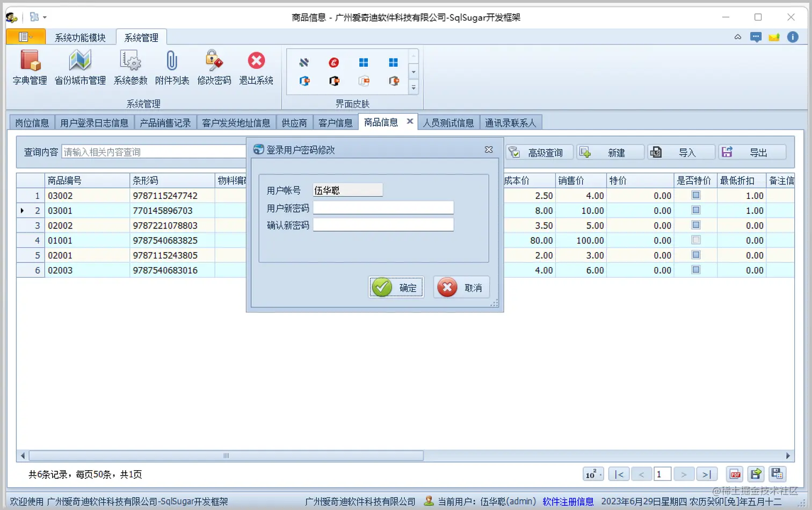This screenshot has width=812, height=510.
Task: Switch to 系统功能模块 ribbon tab
Action: coord(80,37)
